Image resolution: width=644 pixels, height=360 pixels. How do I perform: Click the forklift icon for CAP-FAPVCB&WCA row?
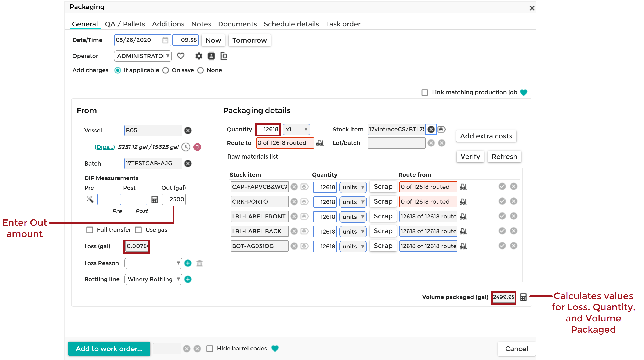click(463, 187)
